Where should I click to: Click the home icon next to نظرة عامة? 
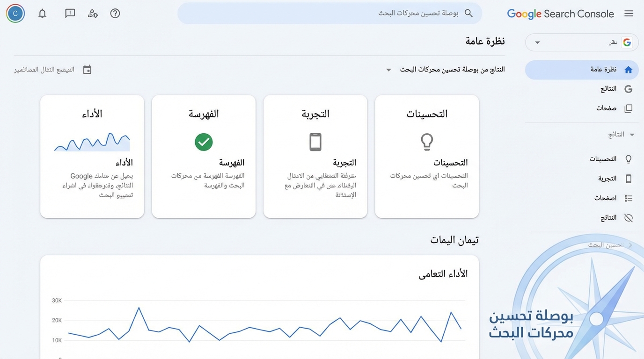click(x=629, y=69)
